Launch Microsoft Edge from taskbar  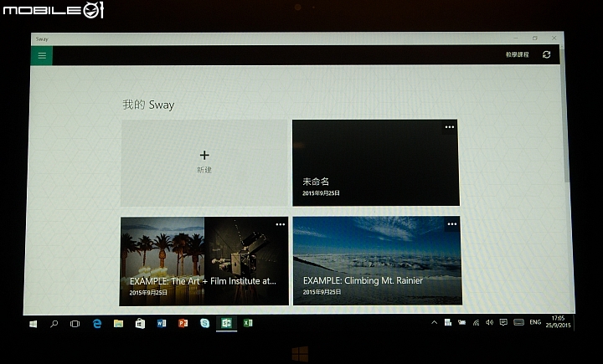pyautogui.click(x=97, y=324)
